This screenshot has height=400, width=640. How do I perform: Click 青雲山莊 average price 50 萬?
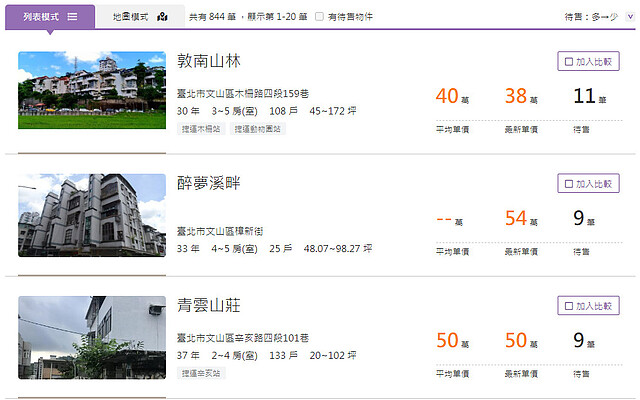452,340
